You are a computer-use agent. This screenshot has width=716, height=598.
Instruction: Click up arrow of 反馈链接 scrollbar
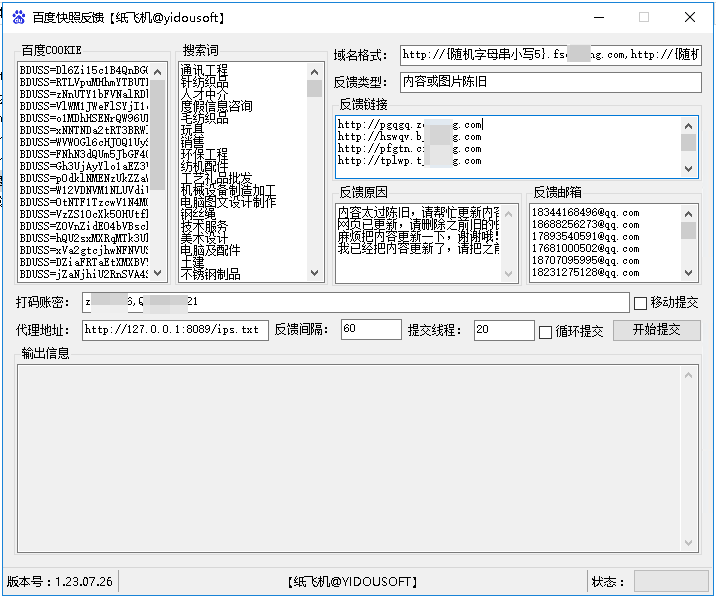689,126
